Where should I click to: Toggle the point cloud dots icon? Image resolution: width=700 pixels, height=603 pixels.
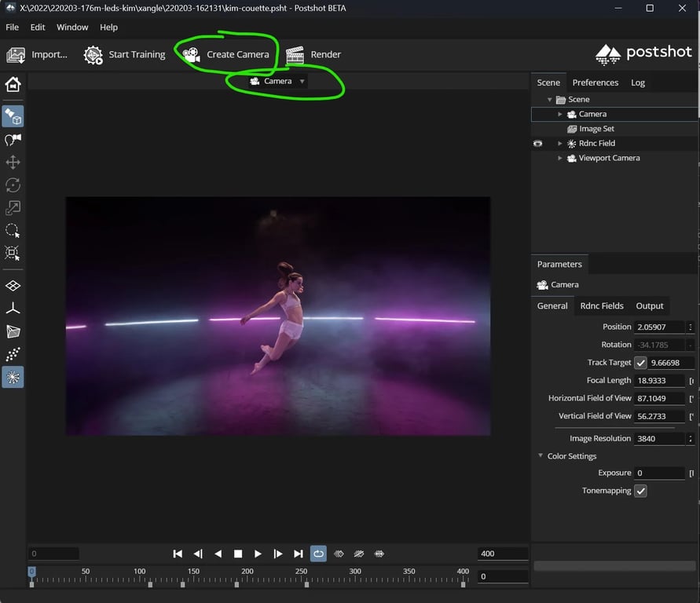tap(13, 354)
